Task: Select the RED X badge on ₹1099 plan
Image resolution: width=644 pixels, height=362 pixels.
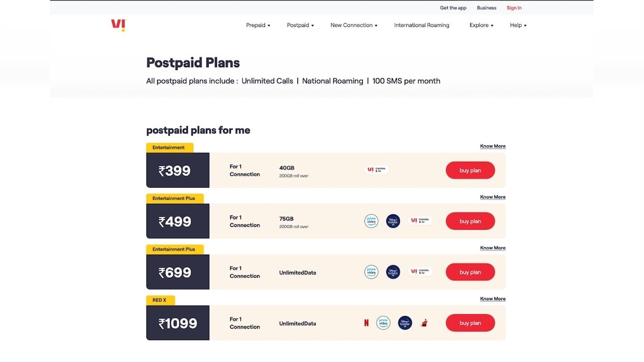Action: point(160,300)
